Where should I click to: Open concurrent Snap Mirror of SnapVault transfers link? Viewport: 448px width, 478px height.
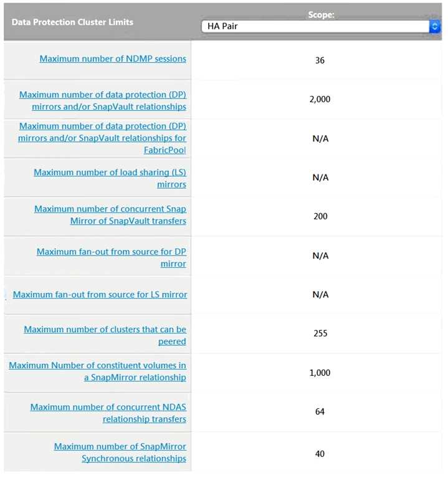[x=110, y=215]
